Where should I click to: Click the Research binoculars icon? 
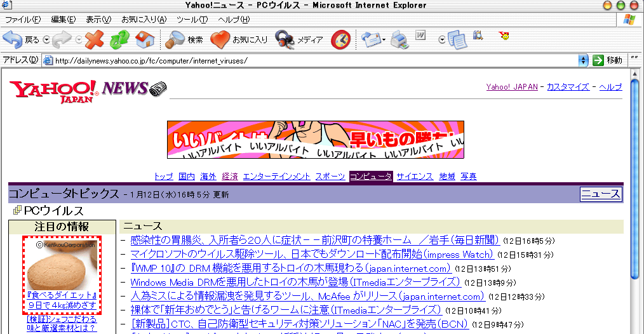478,36
